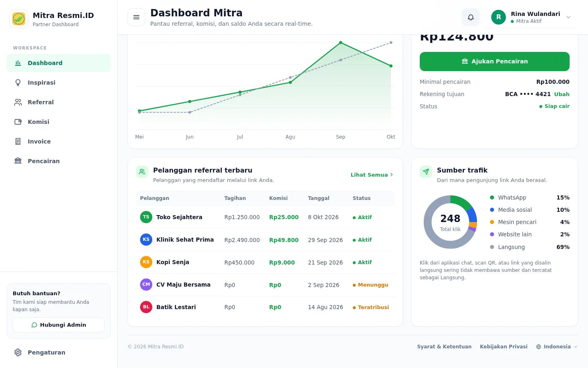This screenshot has height=368, width=588.
Task: Click the Okt dashed-line data point
Action: (391, 43)
